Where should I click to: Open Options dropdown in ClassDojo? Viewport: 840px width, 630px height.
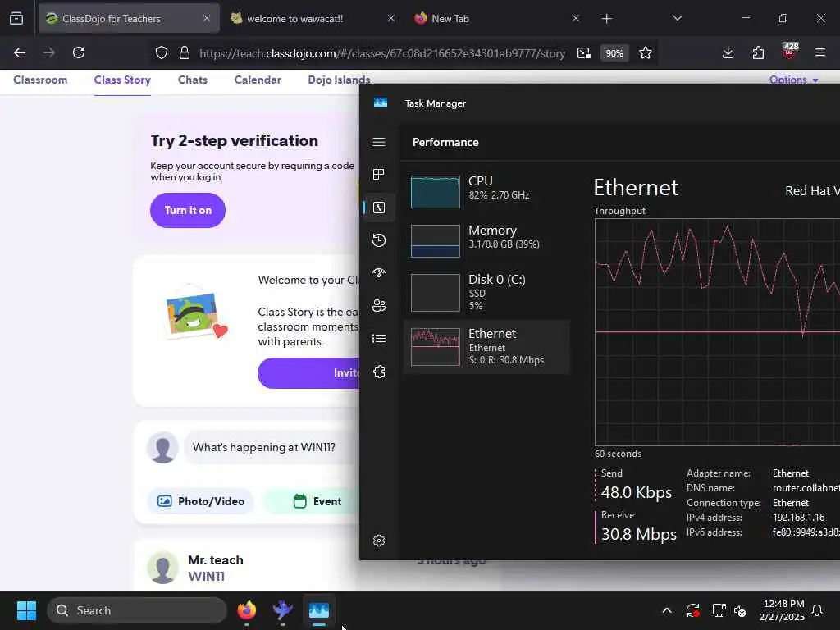click(793, 80)
